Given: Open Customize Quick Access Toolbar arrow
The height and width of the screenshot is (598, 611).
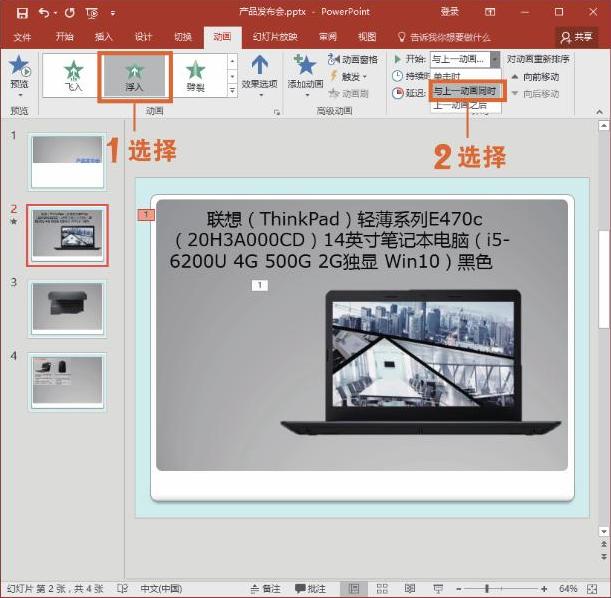Looking at the screenshot, I should pos(113,13).
